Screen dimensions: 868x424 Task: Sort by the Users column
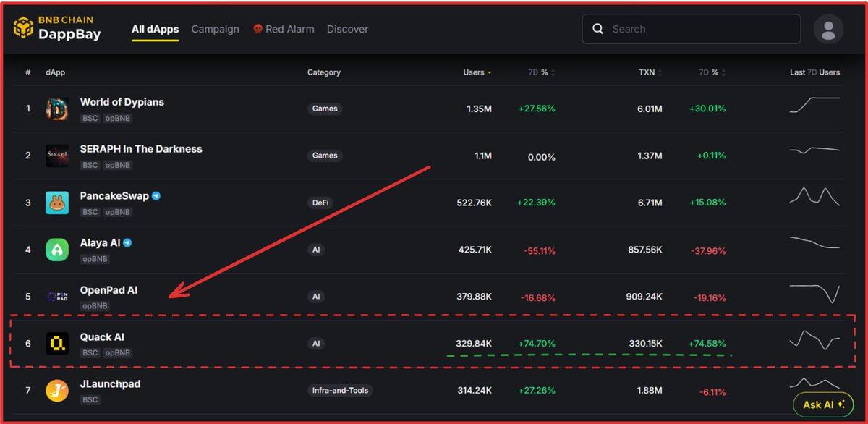477,72
